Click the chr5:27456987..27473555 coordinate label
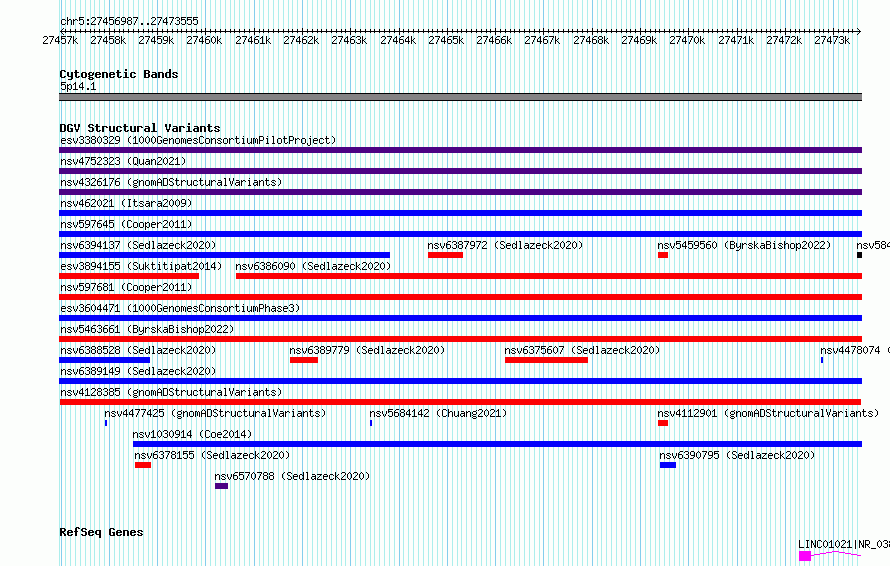This screenshot has height=566, width=890. 129,22
